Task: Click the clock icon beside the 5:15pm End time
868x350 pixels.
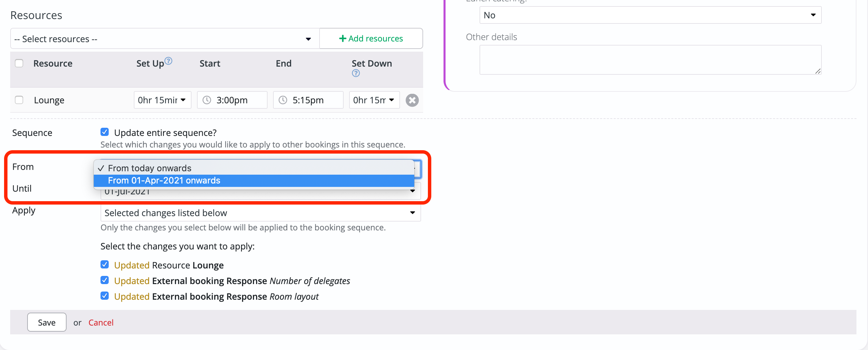Action: (x=283, y=100)
